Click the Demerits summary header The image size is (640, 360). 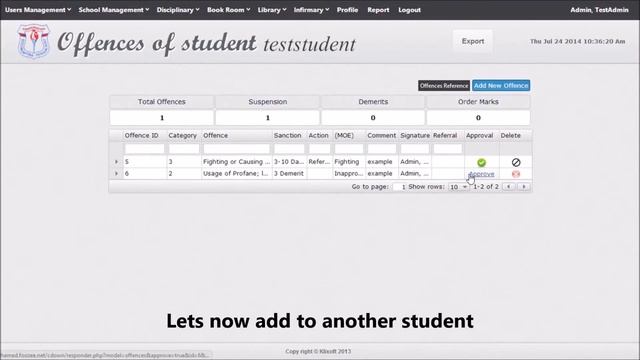tap(373, 102)
